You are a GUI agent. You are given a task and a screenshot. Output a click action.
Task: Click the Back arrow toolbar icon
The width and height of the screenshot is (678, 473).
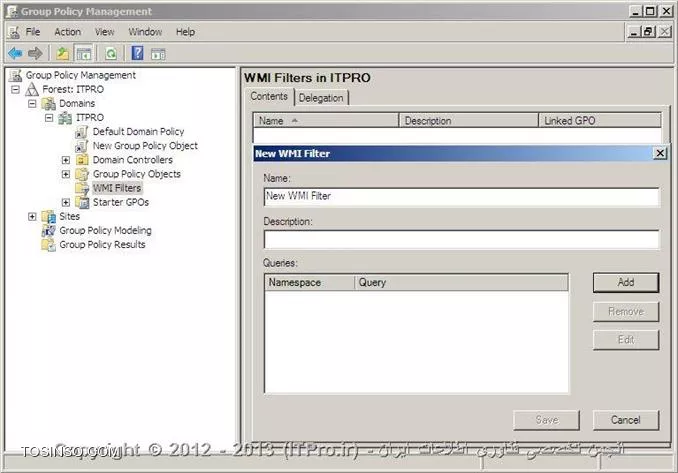(15, 53)
